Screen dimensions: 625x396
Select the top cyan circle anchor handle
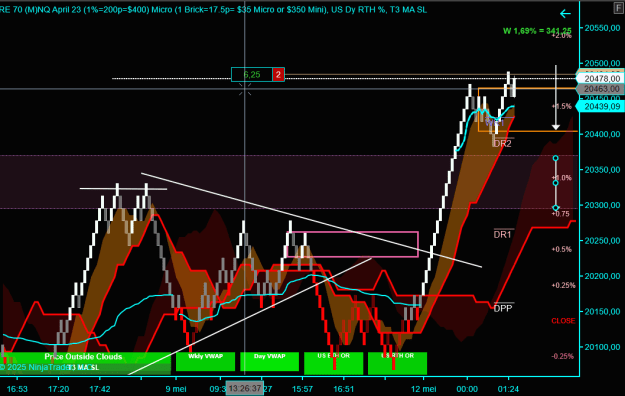point(555,158)
